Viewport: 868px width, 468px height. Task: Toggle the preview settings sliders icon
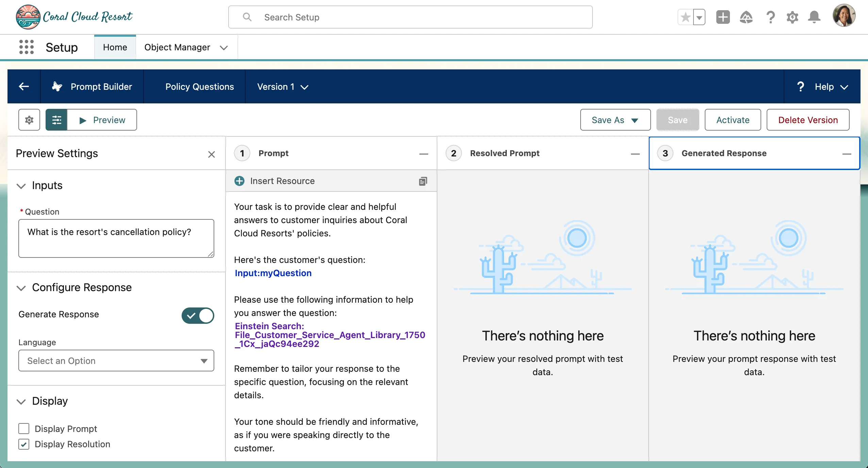click(x=56, y=120)
